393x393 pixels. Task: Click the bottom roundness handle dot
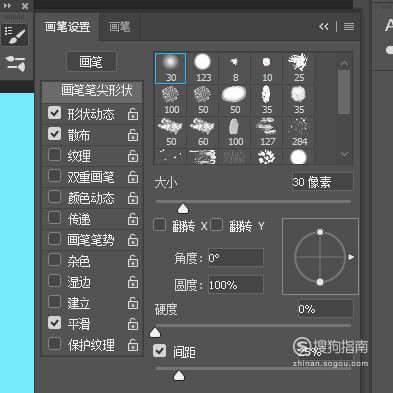[x=320, y=282]
